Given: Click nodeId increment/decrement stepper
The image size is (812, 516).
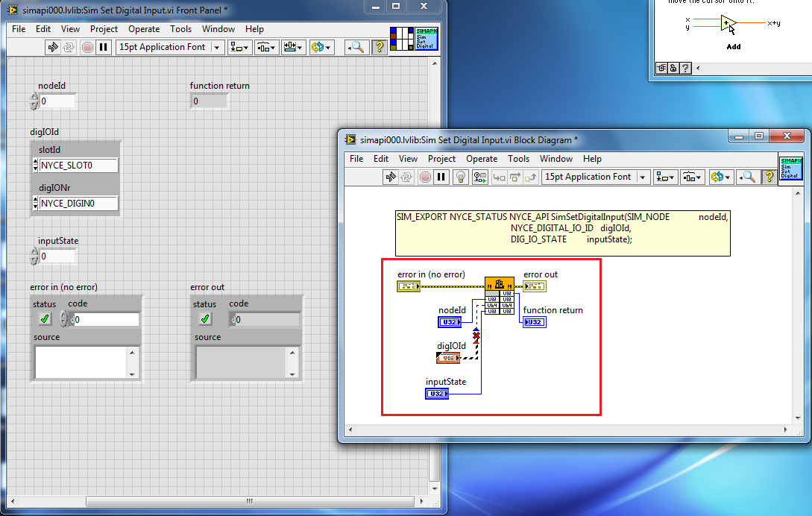Looking at the screenshot, I should [x=34, y=101].
